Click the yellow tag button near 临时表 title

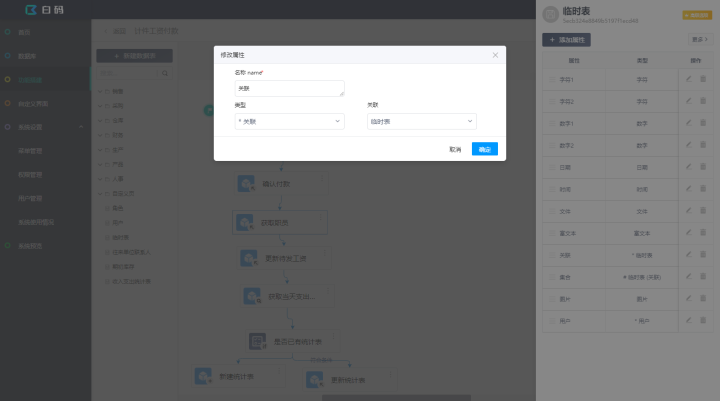coord(697,15)
